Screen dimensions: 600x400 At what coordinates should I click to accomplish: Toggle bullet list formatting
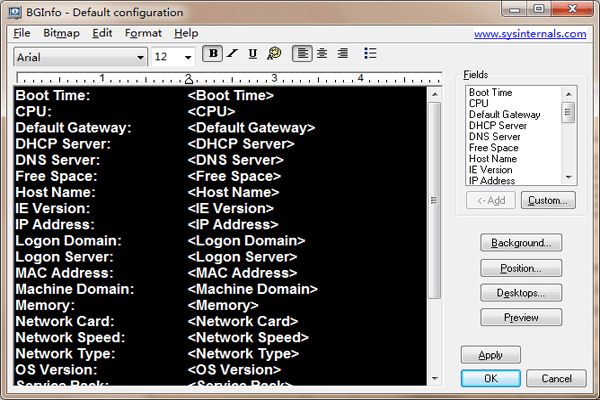coord(370,54)
